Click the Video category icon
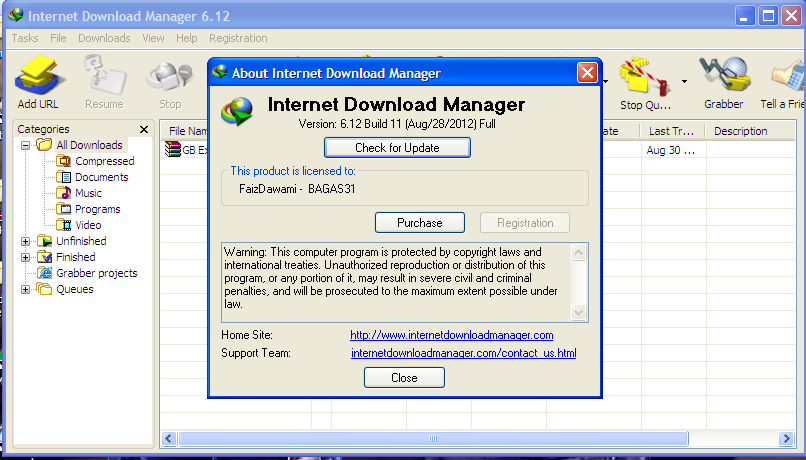 pyautogui.click(x=64, y=225)
